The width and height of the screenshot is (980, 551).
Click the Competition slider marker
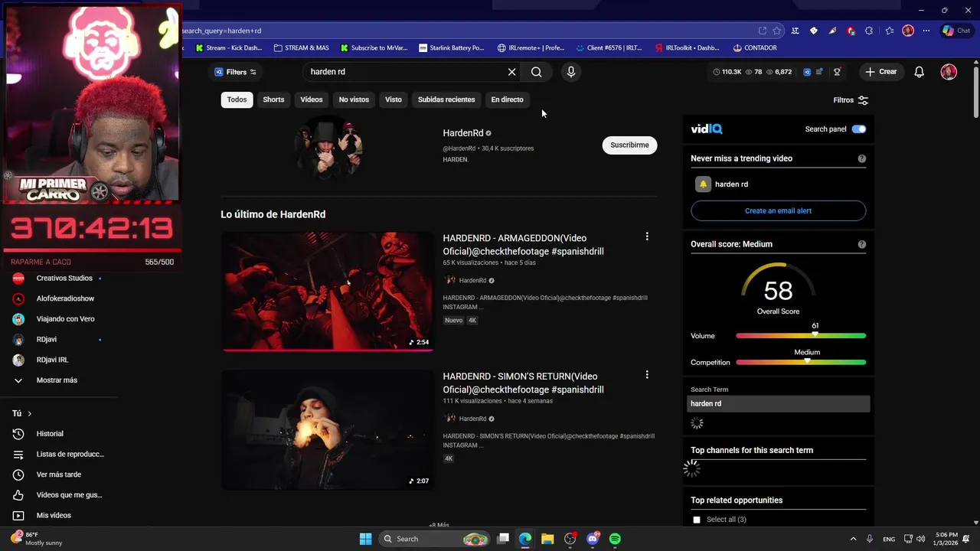pos(807,361)
